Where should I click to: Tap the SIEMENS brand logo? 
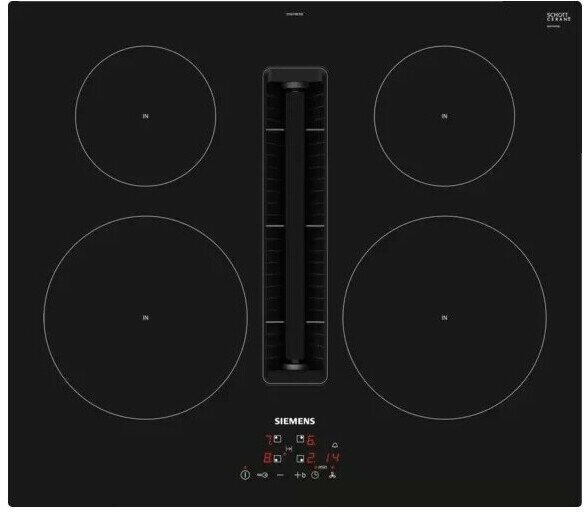point(295,421)
